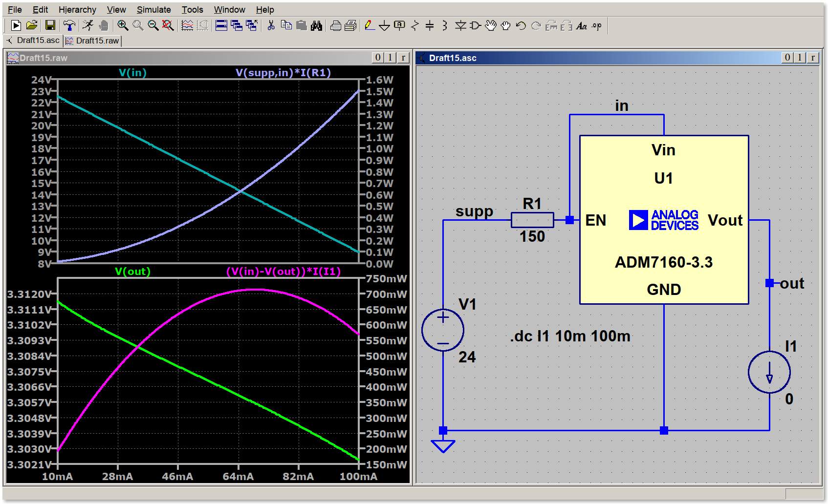Click the V(supp,in)*I(R1) trace label

coord(283,73)
